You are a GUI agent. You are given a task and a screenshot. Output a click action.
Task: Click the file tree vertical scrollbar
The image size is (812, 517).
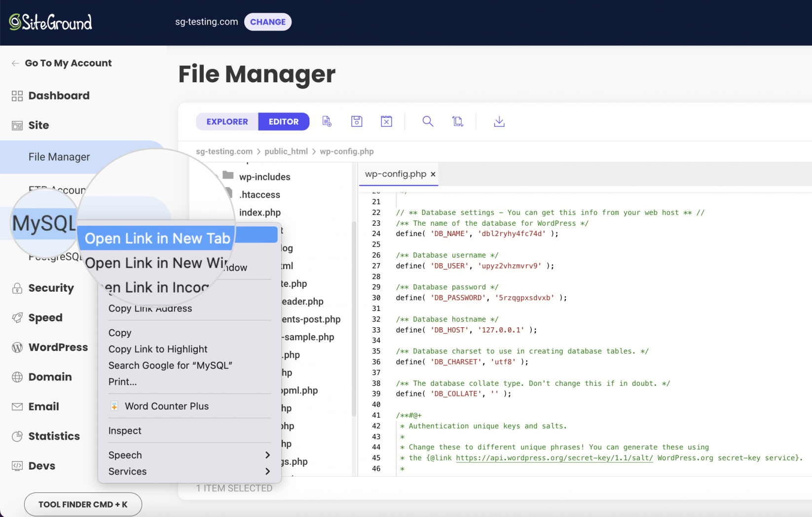pos(353,319)
